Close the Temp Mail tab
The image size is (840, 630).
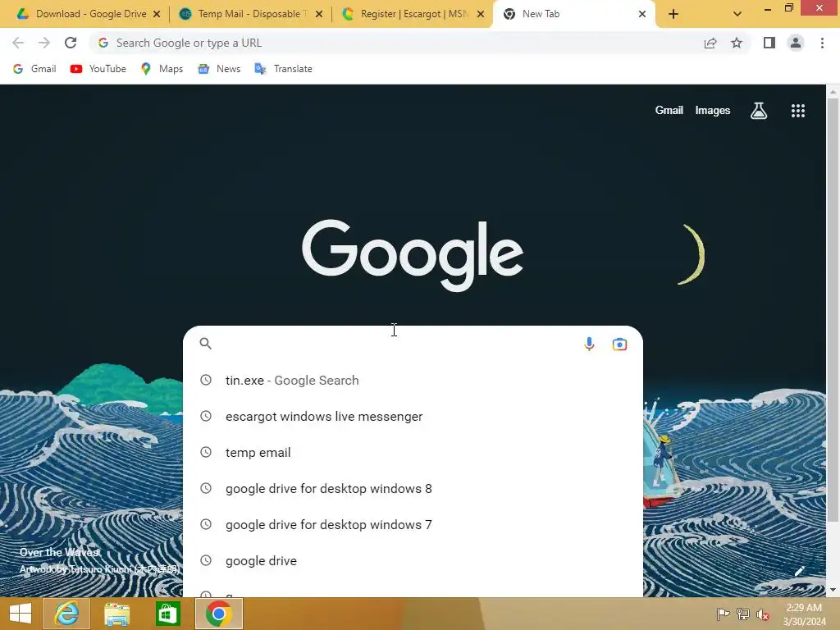[319, 14]
